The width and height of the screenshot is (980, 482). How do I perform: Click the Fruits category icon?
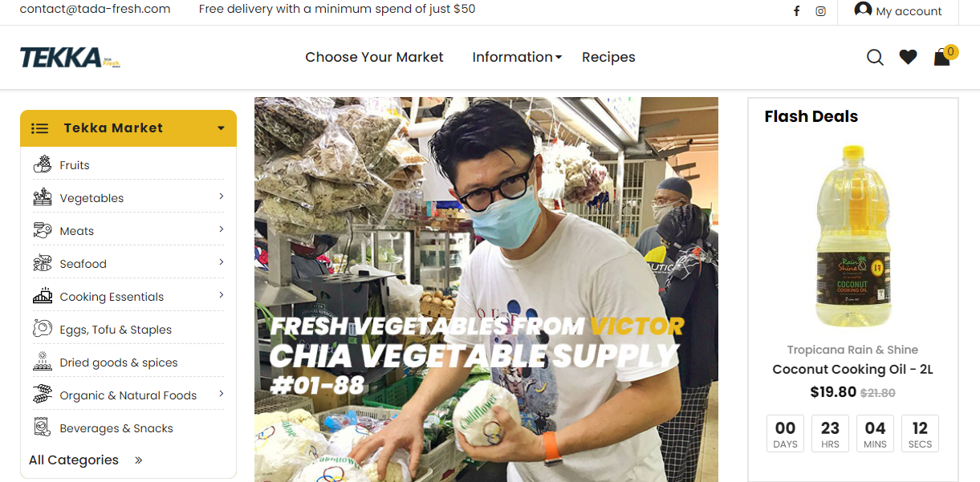click(43, 164)
